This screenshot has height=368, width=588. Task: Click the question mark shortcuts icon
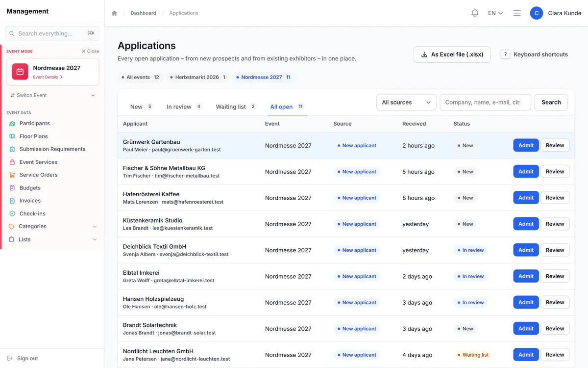tap(505, 54)
